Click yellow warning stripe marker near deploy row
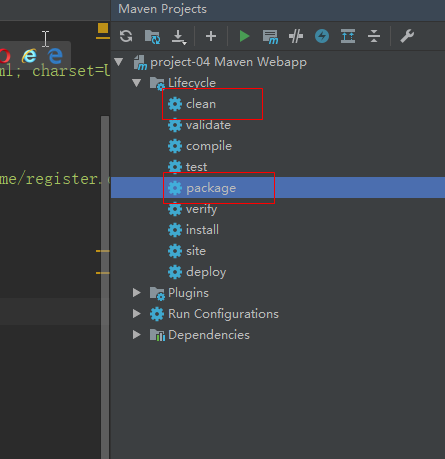 tap(103, 273)
